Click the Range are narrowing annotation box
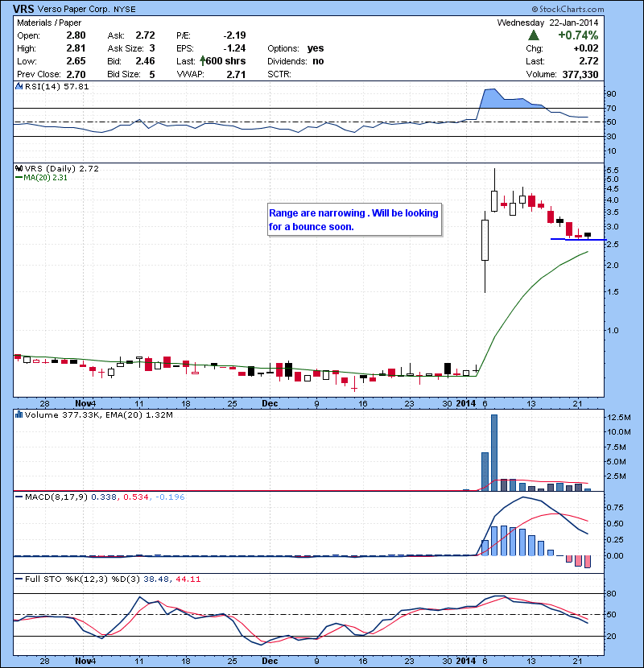Screen dimensions: 644x668 (355, 220)
